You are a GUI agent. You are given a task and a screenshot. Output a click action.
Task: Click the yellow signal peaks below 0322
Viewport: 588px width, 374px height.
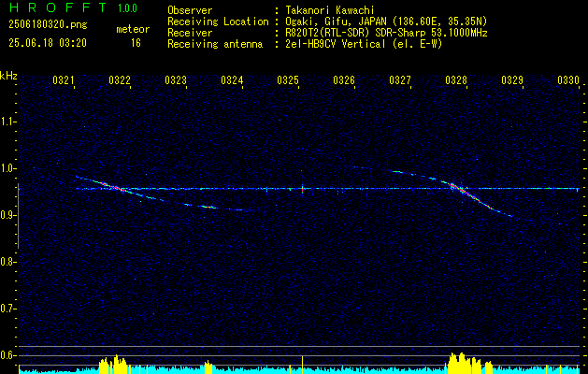tap(113, 364)
